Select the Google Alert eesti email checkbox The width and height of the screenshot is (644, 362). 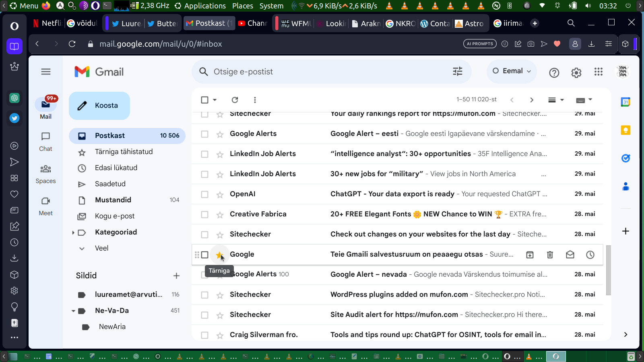[x=205, y=134]
